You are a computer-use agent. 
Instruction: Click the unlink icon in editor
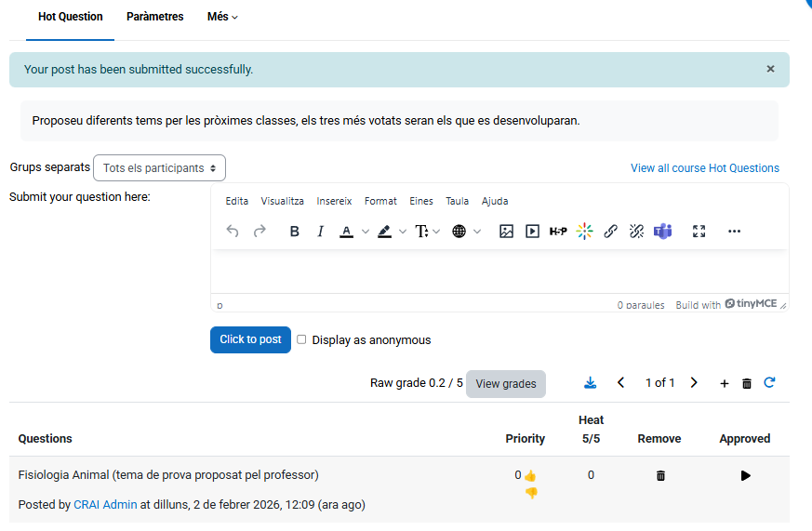pyautogui.click(x=636, y=232)
